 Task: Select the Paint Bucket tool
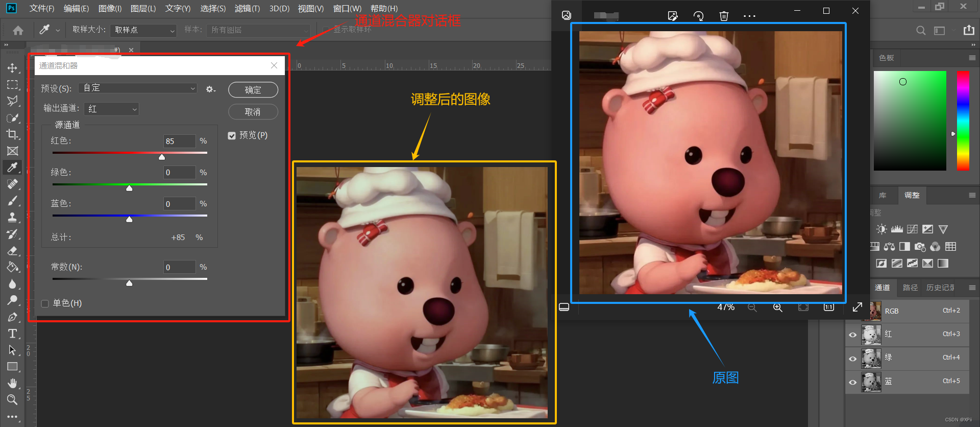tap(12, 267)
